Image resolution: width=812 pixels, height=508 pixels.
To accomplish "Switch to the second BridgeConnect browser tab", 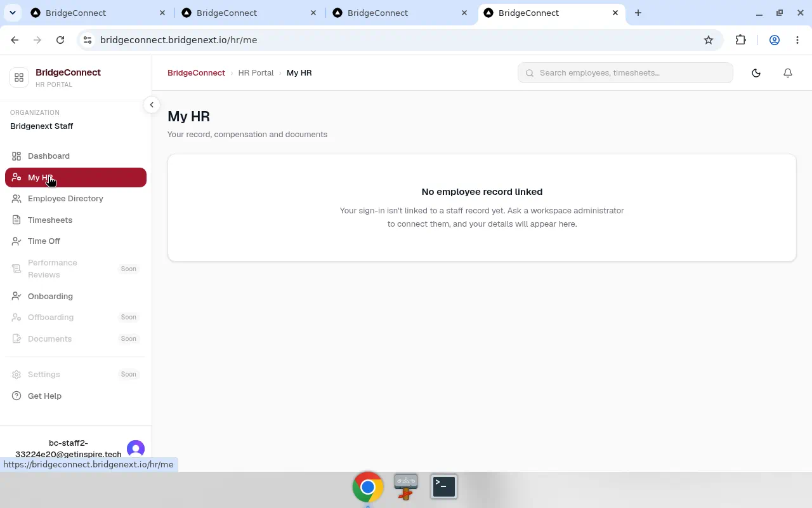I will pyautogui.click(x=247, y=13).
